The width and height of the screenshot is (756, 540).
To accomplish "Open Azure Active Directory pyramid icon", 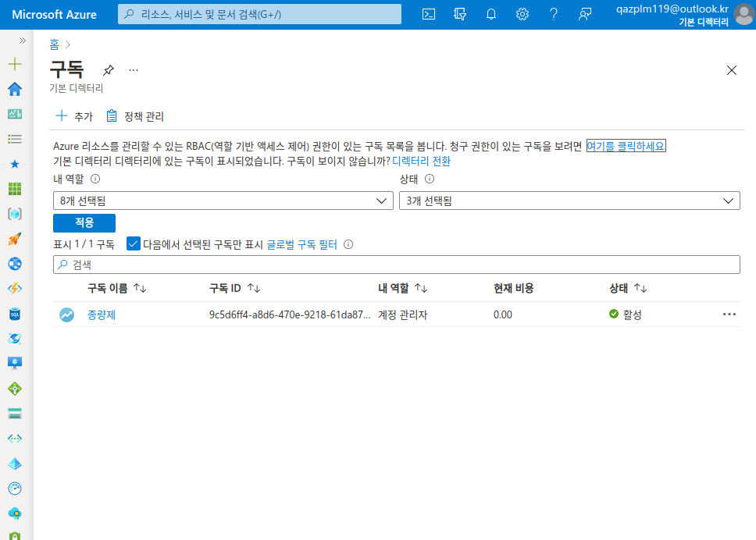I will tap(15, 464).
